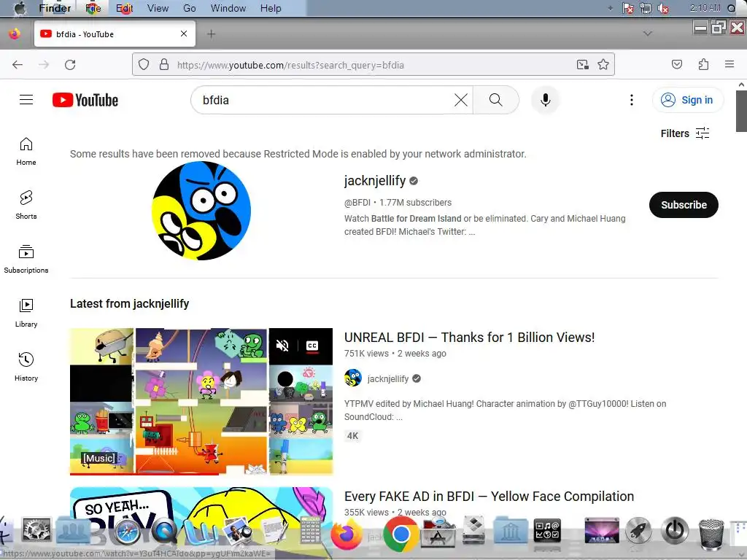The image size is (747, 560).
Task: Open the Apple menu
Action: 20,8
